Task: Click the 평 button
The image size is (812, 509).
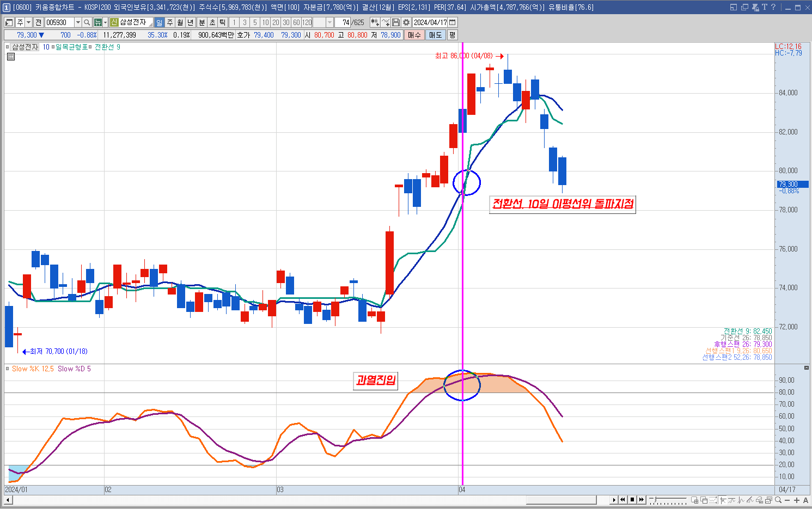Action: [x=452, y=35]
